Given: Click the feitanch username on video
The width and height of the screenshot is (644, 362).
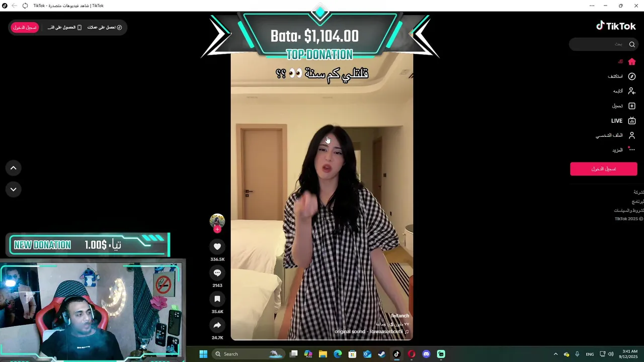Looking at the screenshot, I should coord(400,316).
